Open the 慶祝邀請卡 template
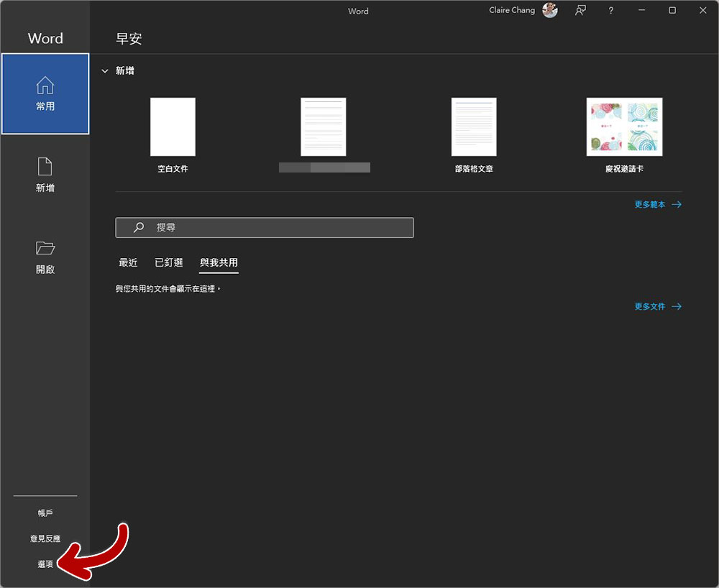 coord(624,127)
